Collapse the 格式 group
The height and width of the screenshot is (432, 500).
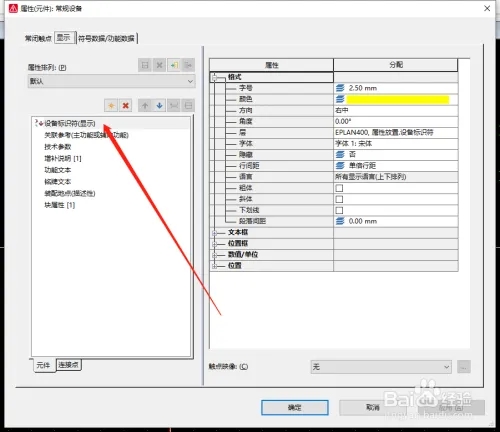215,78
